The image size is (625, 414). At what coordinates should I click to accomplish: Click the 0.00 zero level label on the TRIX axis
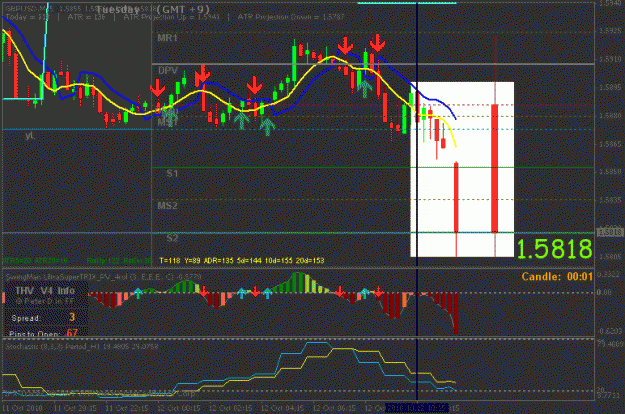tap(604, 292)
